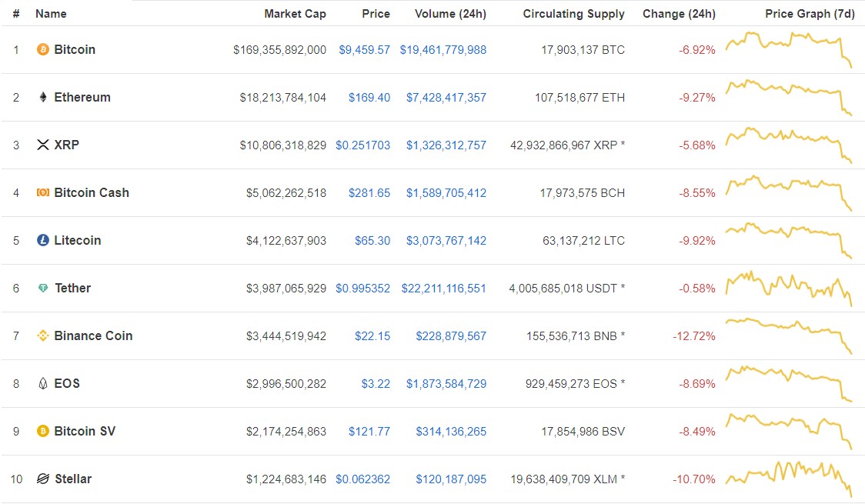
Task: Click the XRP logo icon
Action: (42, 145)
